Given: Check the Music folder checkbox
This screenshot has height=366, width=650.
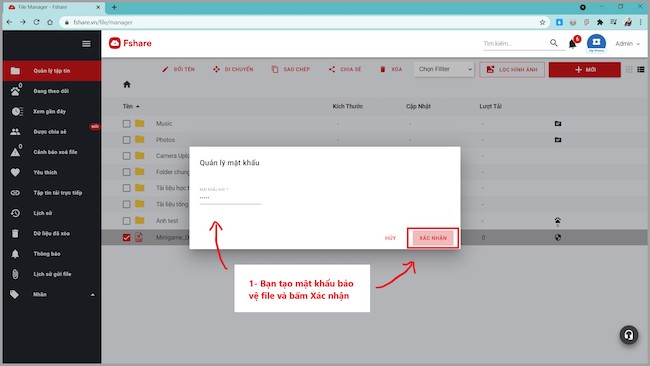Looking at the screenshot, I should pos(126,124).
